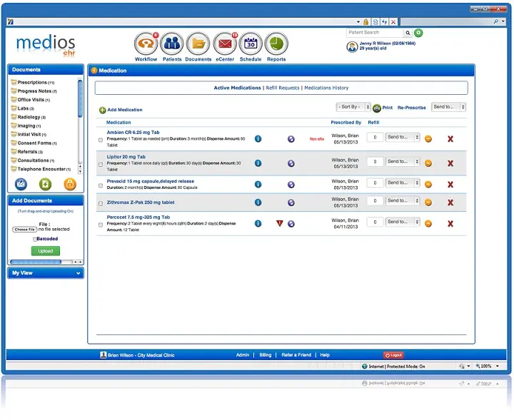Click the orange lock icon in Documents panel
The image size is (514, 420).
click(x=70, y=184)
